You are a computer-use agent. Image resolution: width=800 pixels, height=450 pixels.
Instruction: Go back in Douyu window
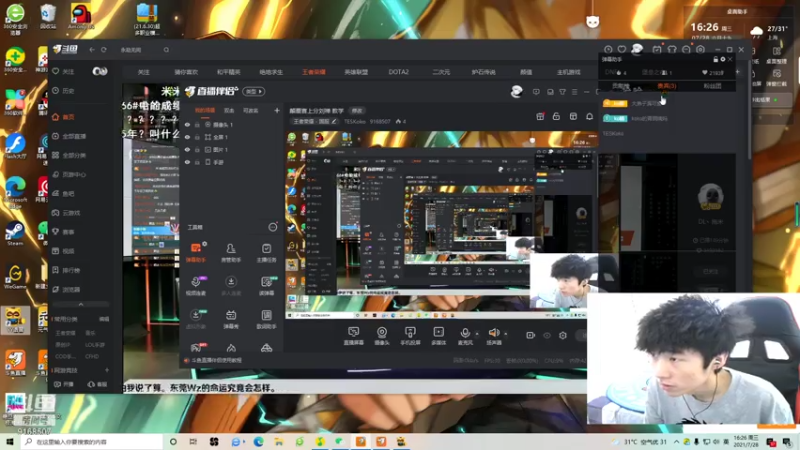pos(92,50)
